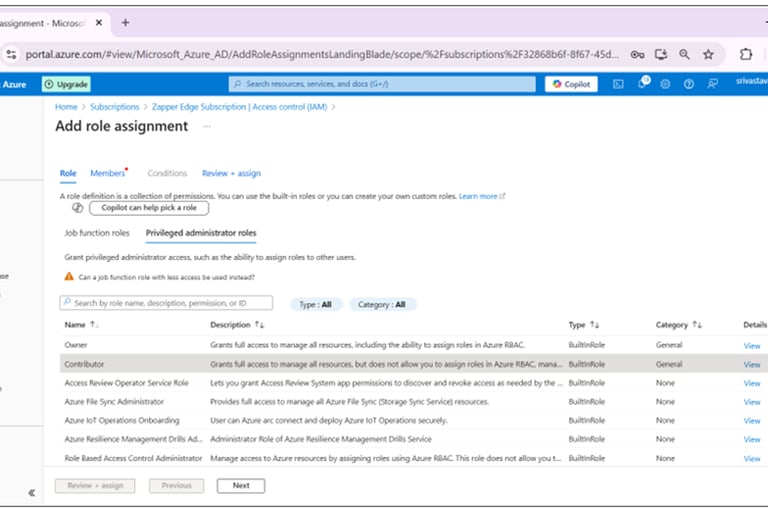This screenshot has height=512, width=768.
Task: Switch to the Review + assign tab
Action: pyautogui.click(x=231, y=173)
